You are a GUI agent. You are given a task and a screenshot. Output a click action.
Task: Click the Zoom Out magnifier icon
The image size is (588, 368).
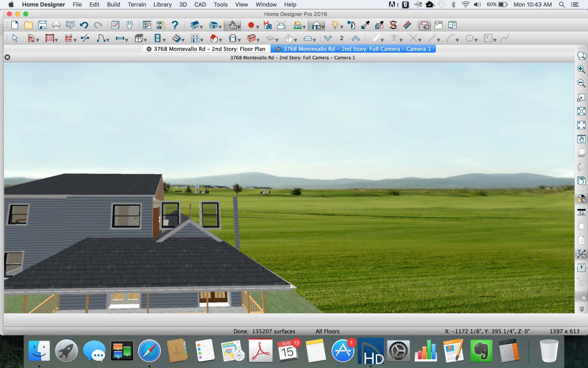pos(581,84)
